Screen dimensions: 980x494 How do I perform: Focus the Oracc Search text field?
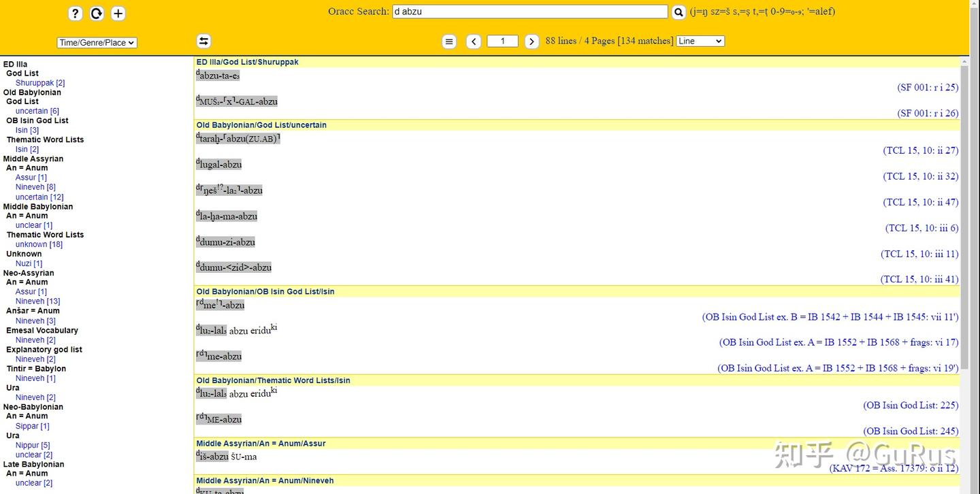coord(530,12)
